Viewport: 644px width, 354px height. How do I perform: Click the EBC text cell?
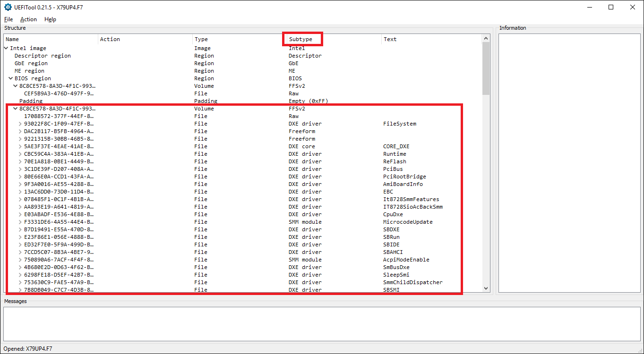click(x=388, y=192)
